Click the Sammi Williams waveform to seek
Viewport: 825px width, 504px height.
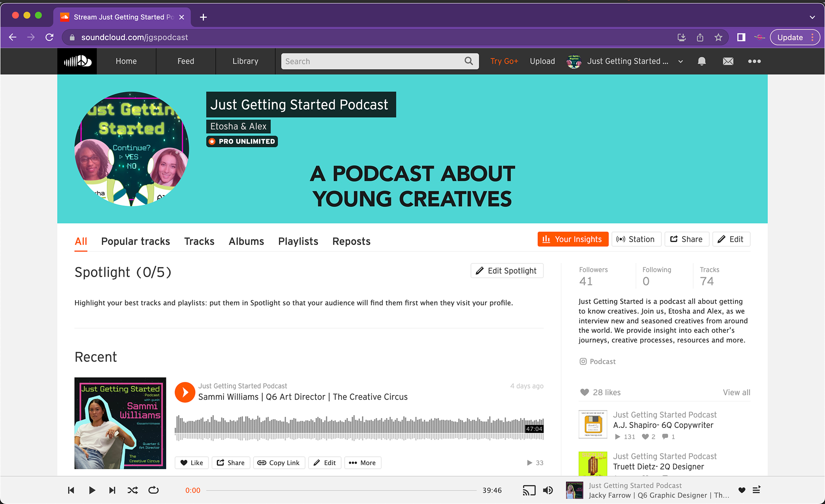[359, 428]
